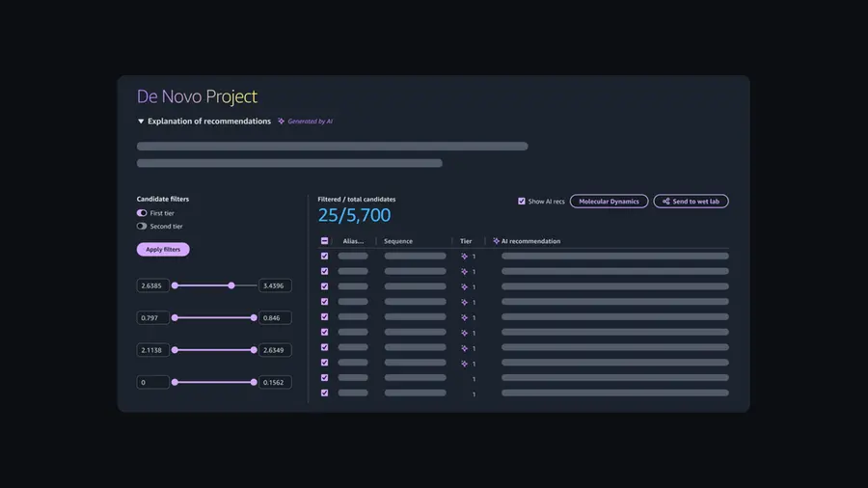Sort by the Sequence column header
Screen dimensions: 868x488
tap(398, 241)
